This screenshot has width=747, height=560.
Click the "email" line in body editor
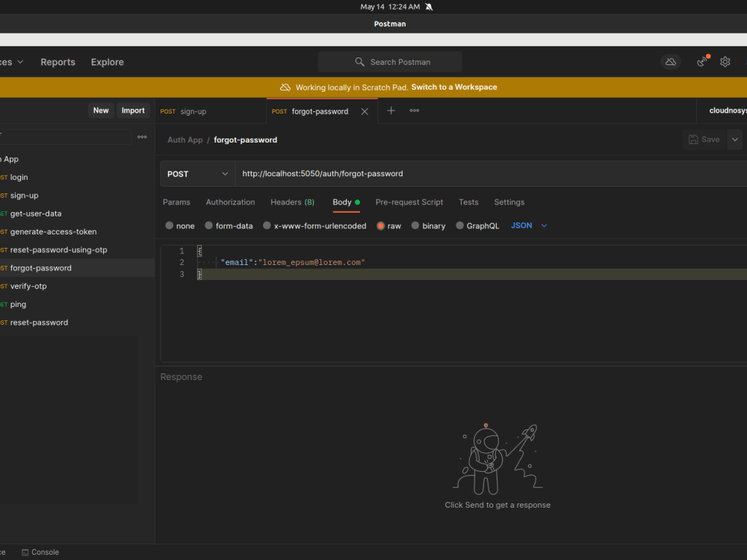tap(293, 262)
